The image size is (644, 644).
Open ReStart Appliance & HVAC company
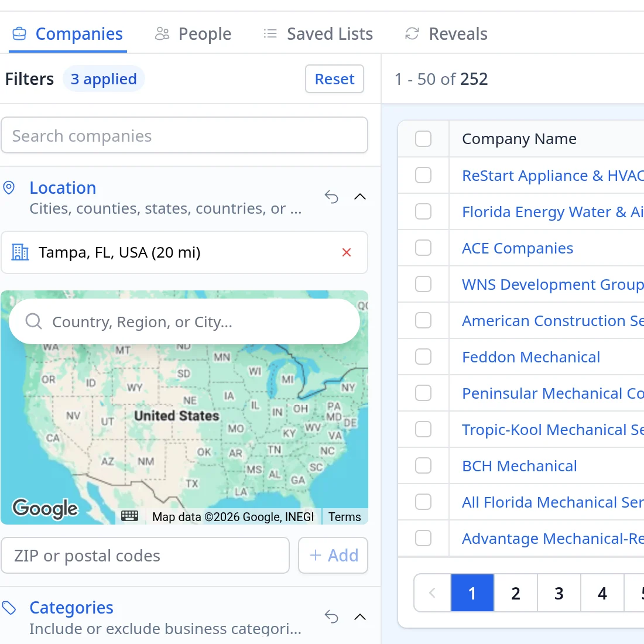553,176
